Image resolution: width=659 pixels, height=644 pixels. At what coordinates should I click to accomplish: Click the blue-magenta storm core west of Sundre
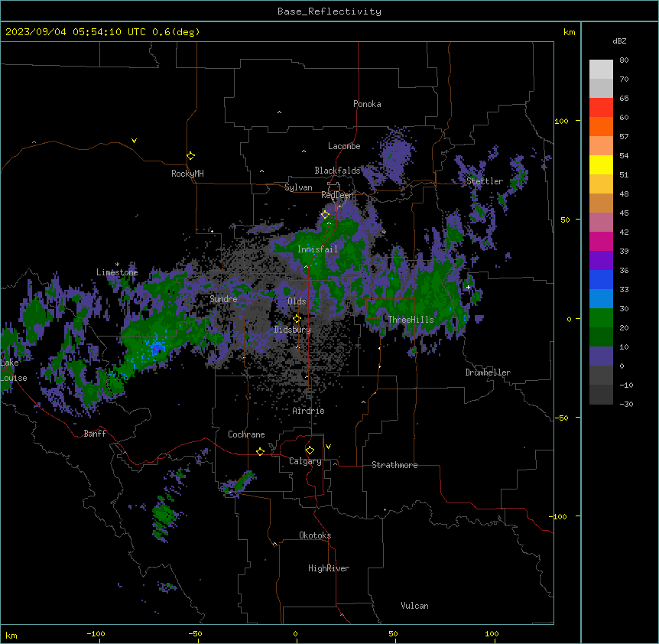(157, 347)
